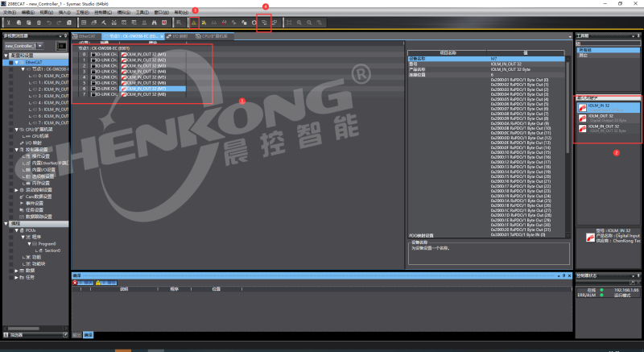
Task: Open Section0 in the Programs tree
Action: coord(52,251)
